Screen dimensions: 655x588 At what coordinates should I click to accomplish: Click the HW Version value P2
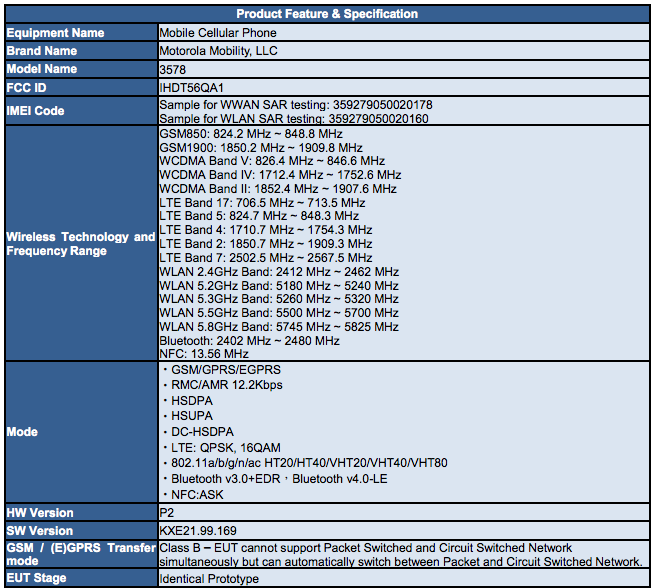(x=167, y=513)
